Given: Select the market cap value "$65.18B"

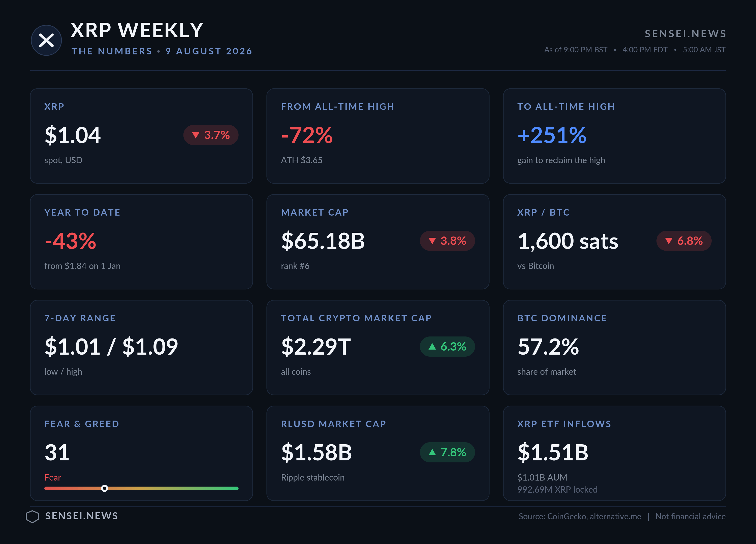Looking at the screenshot, I should point(323,241).
